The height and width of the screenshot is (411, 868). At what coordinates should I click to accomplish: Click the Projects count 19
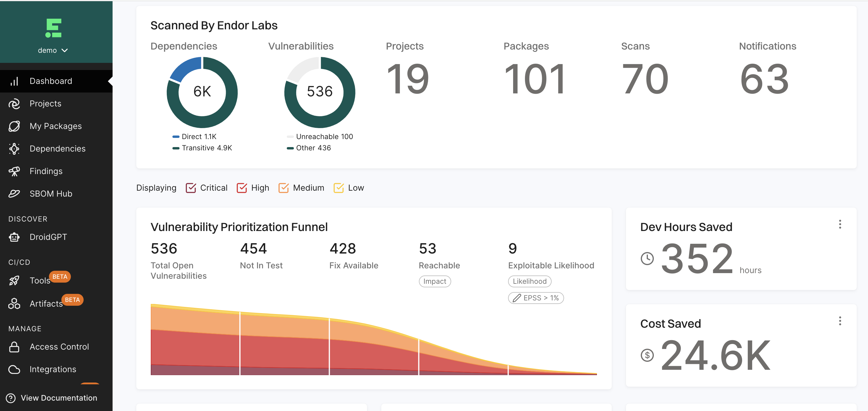click(x=408, y=79)
